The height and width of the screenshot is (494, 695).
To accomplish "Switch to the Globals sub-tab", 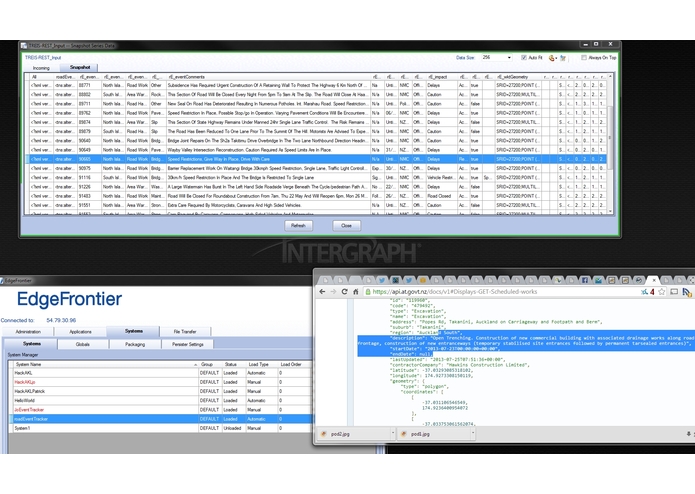I will point(82,344).
